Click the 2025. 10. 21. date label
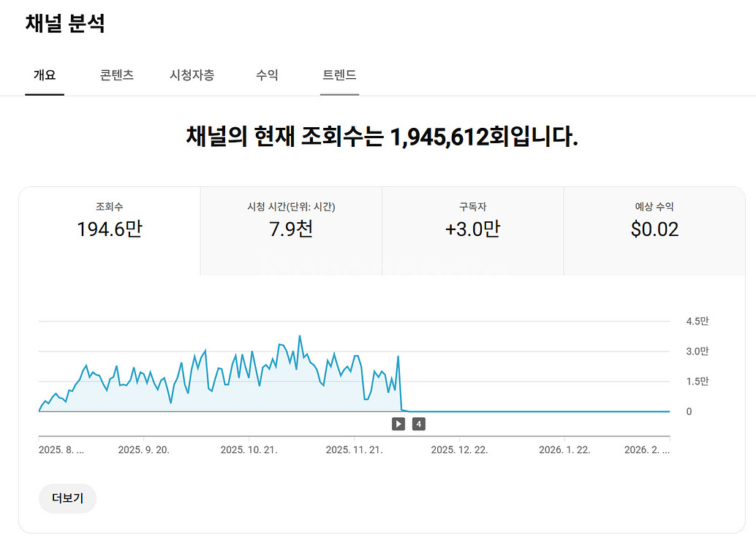 (x=249, y=450)
